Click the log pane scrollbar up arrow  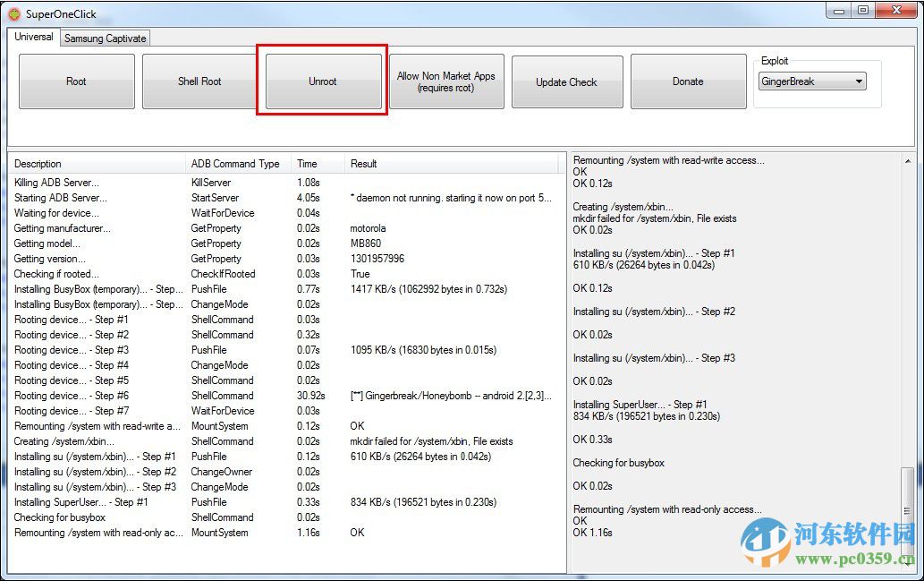(x=908, y=161)
